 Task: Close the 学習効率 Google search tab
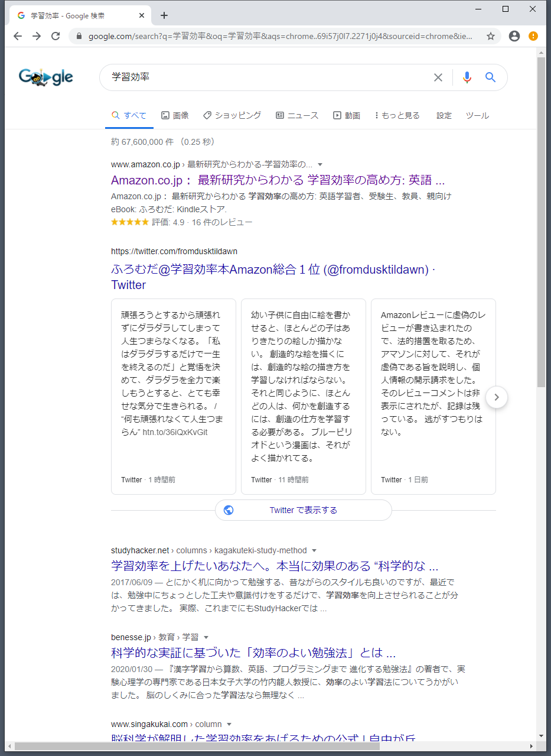pyautogui.click(x=142, y=15)
